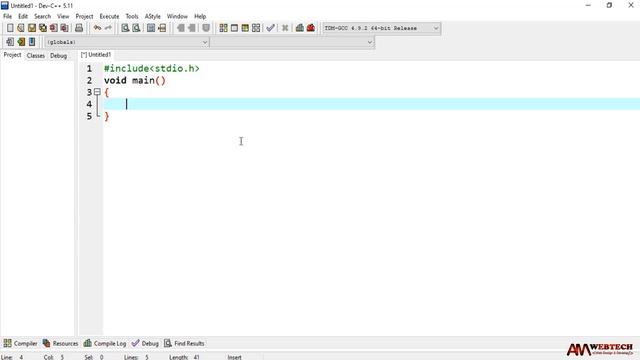Screen dimensions: 640x360
Task: Click the blue bookmark icon in the second toolbar row
Action: [x=32, y=42]
